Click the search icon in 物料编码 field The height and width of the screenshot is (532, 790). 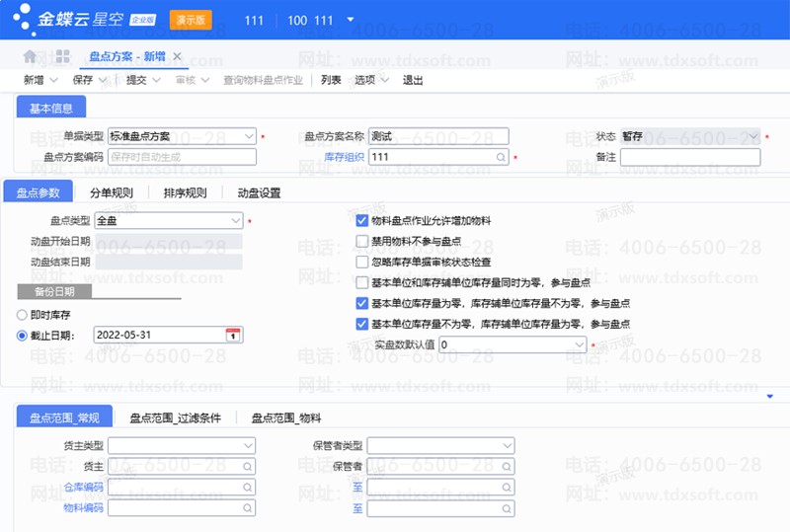tap(249, 507)
